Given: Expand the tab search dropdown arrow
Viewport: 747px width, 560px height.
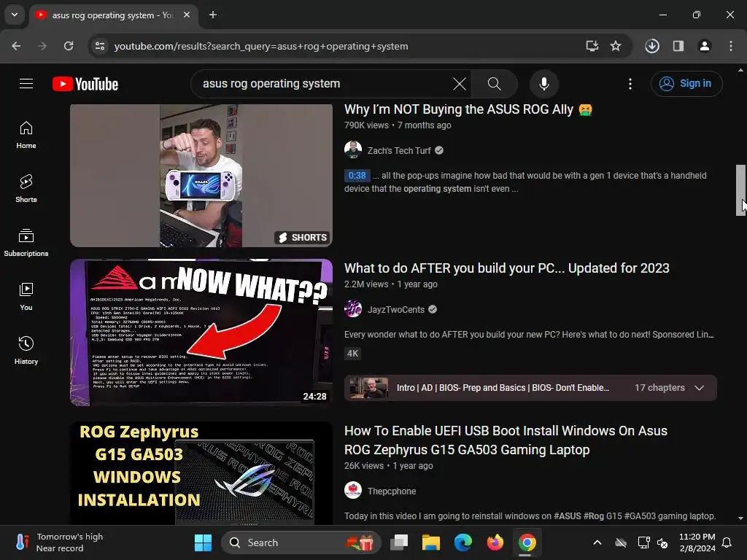Looking at the screenshot, I should pos(15,15).
